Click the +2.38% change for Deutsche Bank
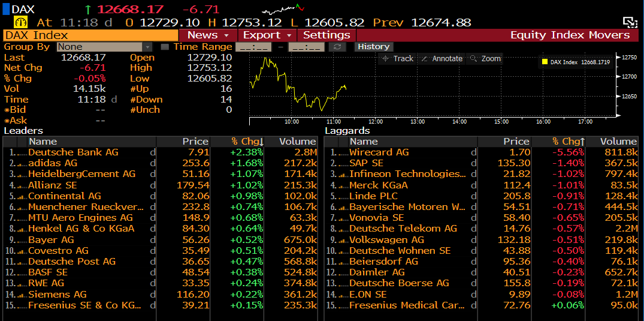 pos(247,152)
